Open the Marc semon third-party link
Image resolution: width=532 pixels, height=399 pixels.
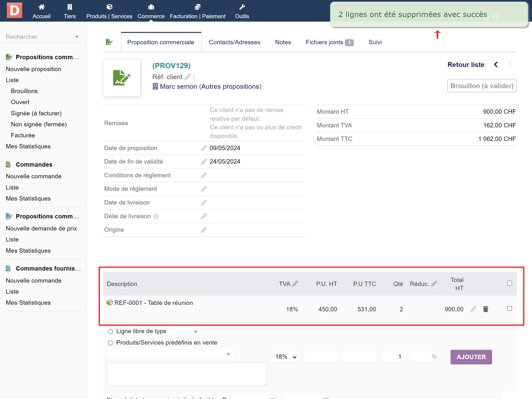[178, 86]
